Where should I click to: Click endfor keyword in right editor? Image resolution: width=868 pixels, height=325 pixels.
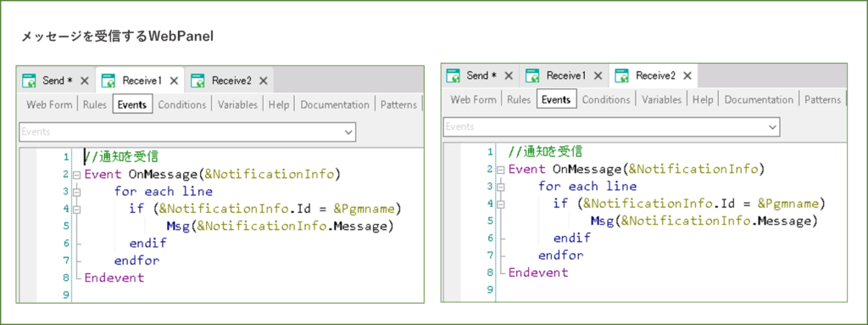point(561,255)
